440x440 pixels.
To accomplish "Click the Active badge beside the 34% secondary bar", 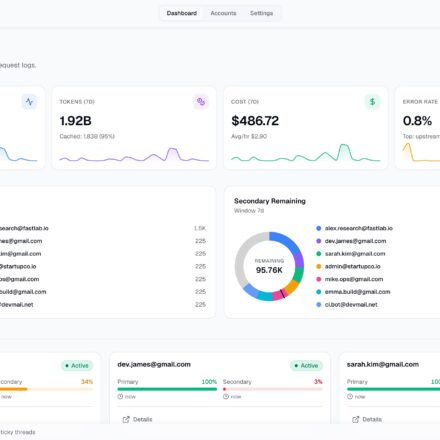I will (77, 366).
